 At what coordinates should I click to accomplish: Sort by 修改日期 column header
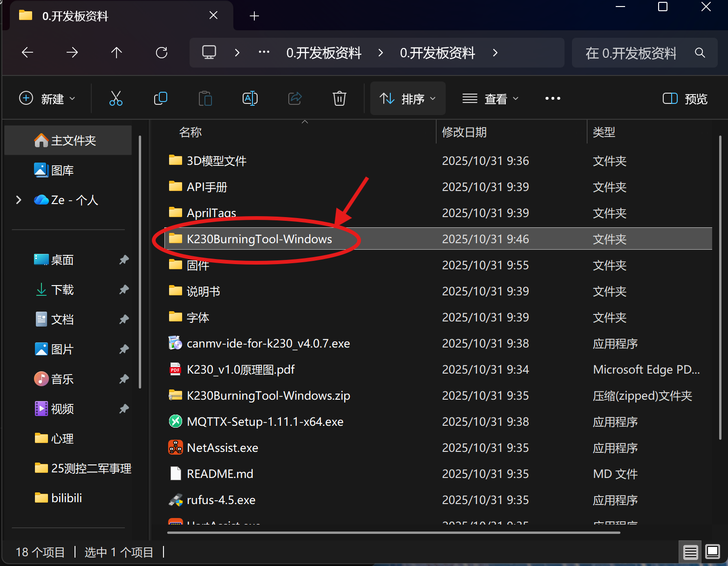click(464, 132)
